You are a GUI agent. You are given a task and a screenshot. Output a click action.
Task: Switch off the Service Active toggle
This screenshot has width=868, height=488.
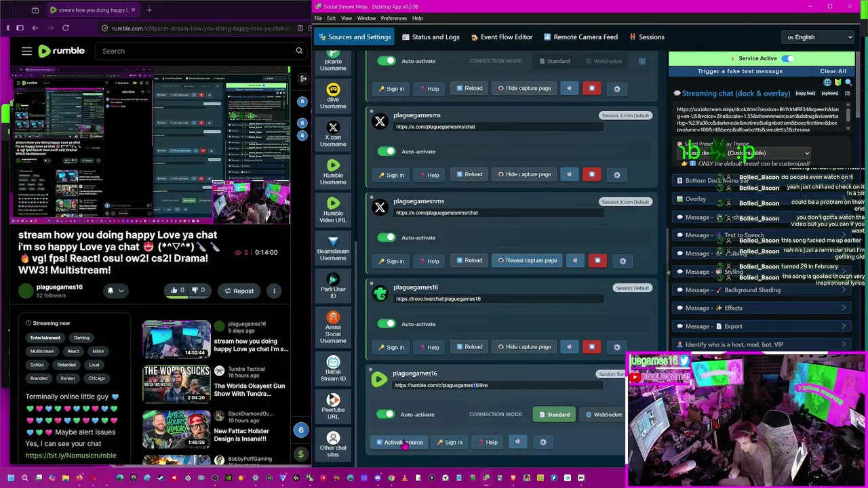(787, 58)
